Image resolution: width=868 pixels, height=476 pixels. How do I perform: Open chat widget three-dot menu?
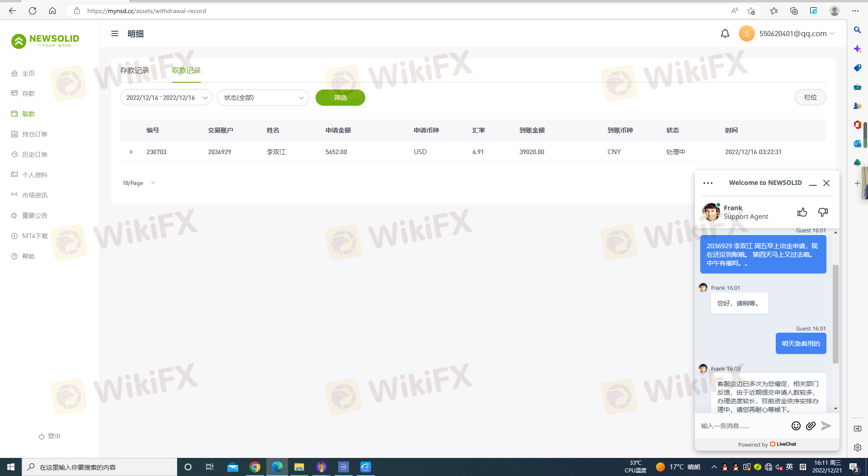[708, 183]
